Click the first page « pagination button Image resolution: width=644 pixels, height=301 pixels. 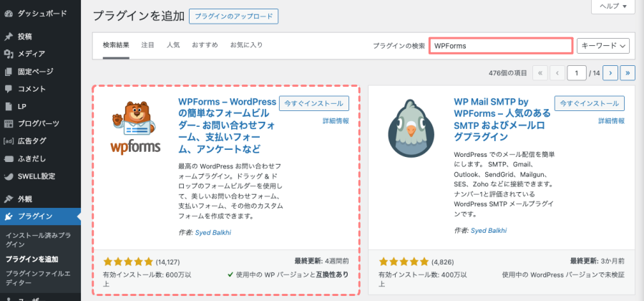click(540, 73)
